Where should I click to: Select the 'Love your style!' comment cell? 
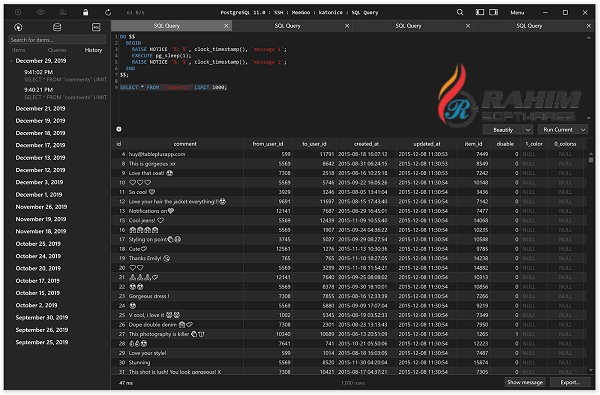[x=185, y=353]
